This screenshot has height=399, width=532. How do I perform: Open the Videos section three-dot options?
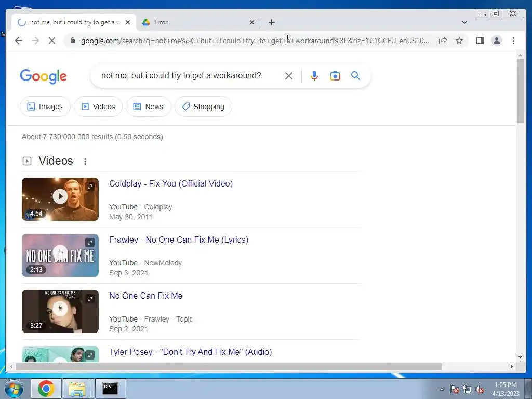click(85, 162)
